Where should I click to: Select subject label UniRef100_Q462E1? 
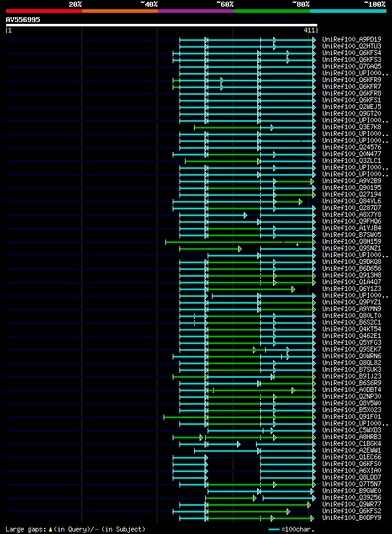point(352,336)
